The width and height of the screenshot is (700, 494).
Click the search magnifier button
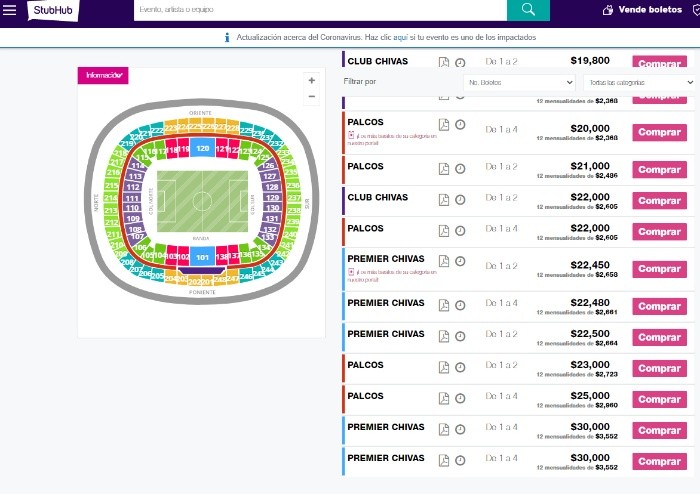528,10
